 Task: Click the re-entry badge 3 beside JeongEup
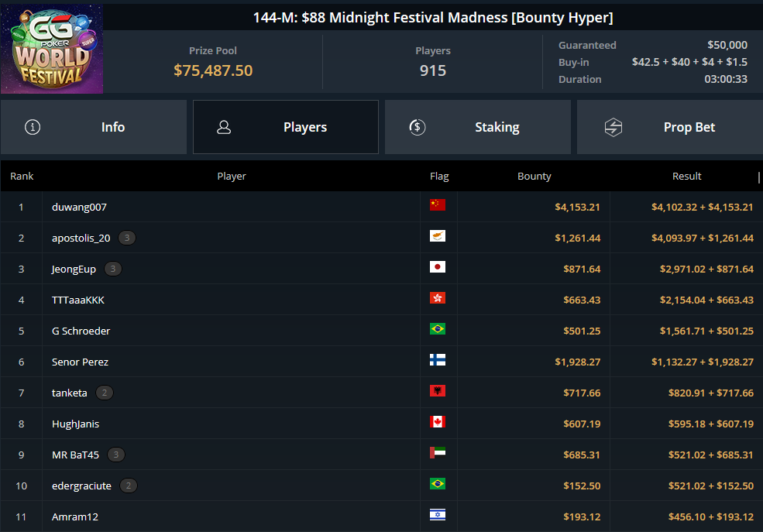click(113, 269)
